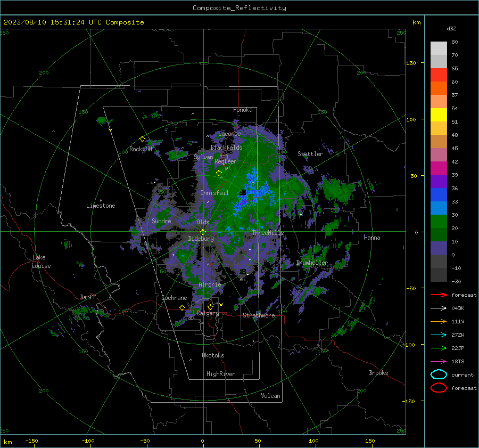Click the white 04DK arrow in legend

439,308
